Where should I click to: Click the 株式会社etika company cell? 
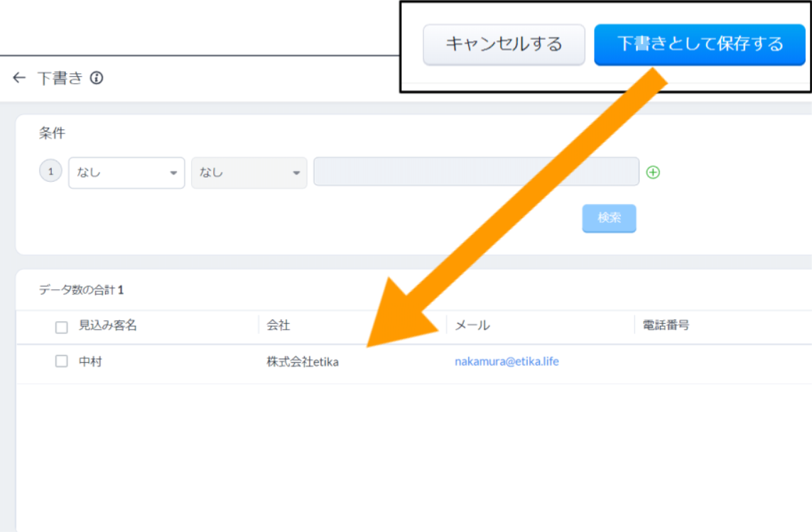click(303, 362)
